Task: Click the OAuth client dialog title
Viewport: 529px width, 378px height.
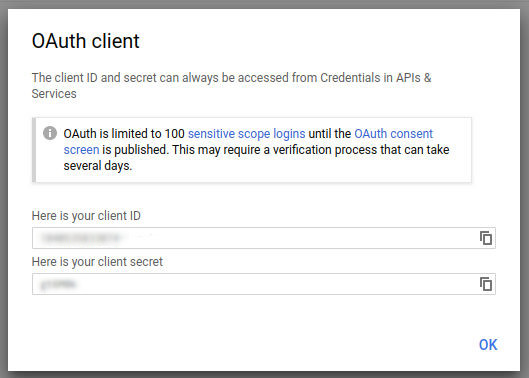Action: tap(85, 41)
